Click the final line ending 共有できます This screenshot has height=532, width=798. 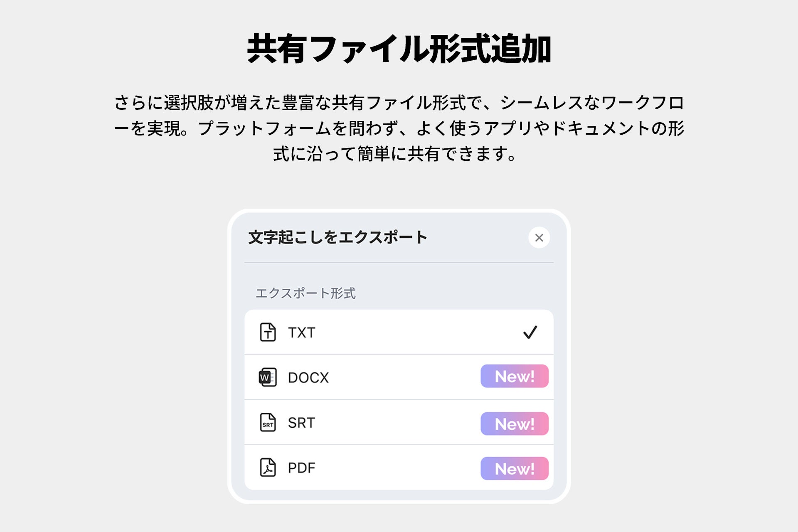(x=395, y=154)
